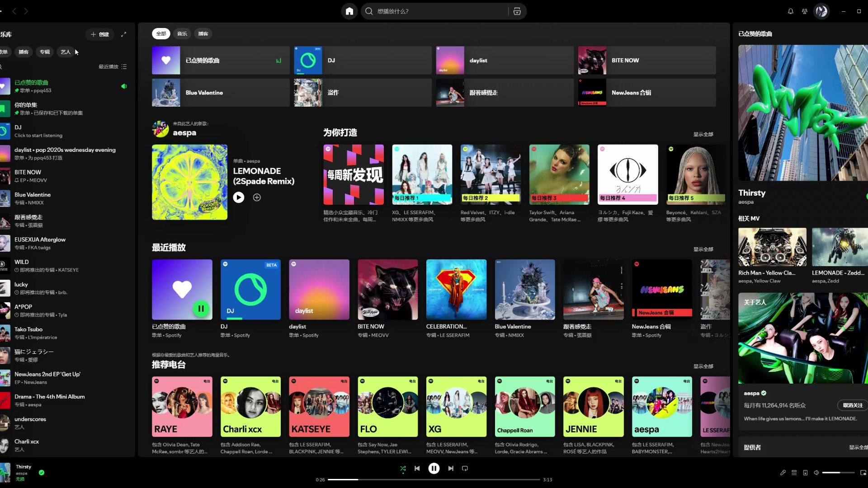868x488 pixels.
Task: Open the aespa artist link above LEMONADE
Action: (184, 133)
